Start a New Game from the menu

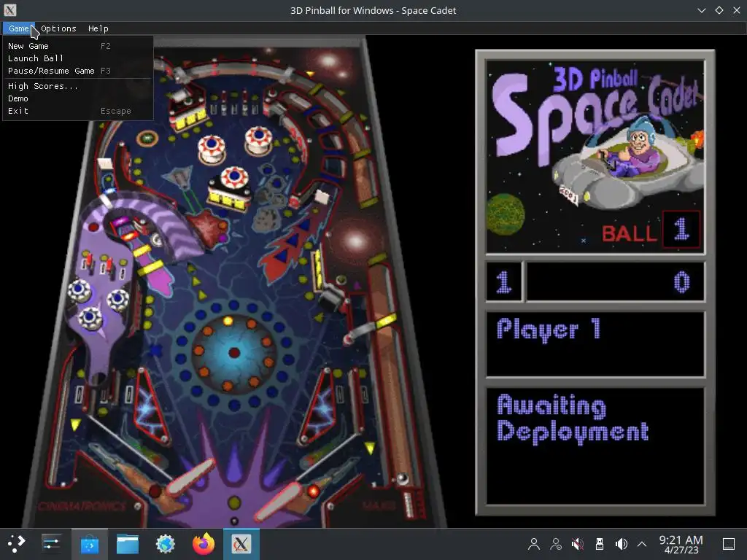77,46
